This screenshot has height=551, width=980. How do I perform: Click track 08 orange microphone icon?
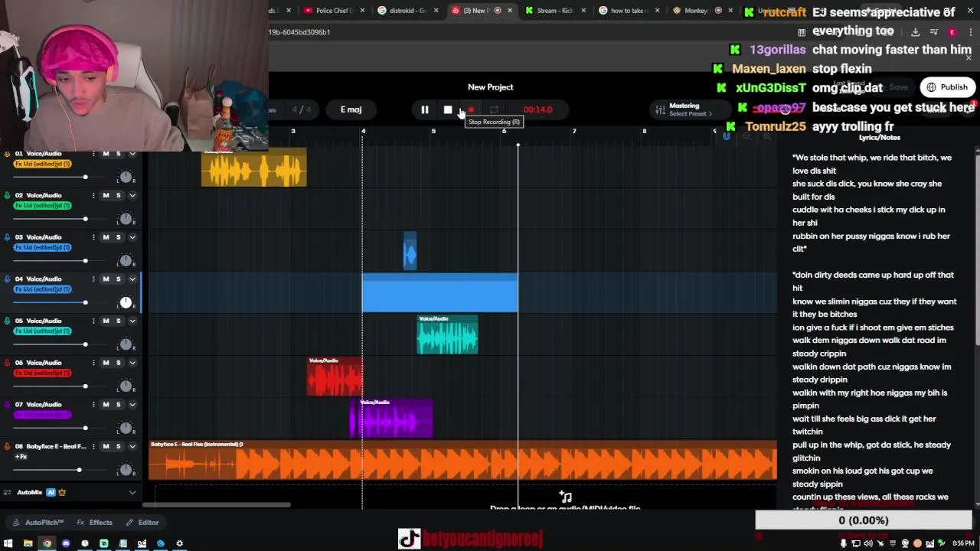tap(8, 446)
